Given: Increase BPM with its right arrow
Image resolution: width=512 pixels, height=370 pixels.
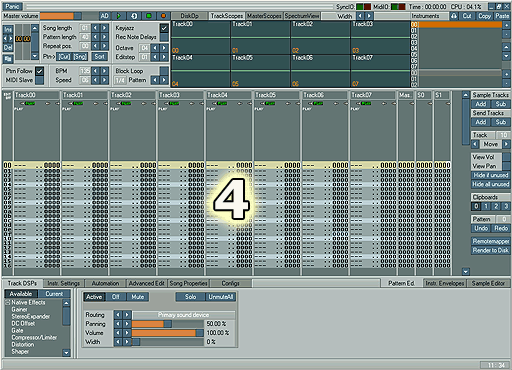Looking at the screenshot, I should click(105, 71).
